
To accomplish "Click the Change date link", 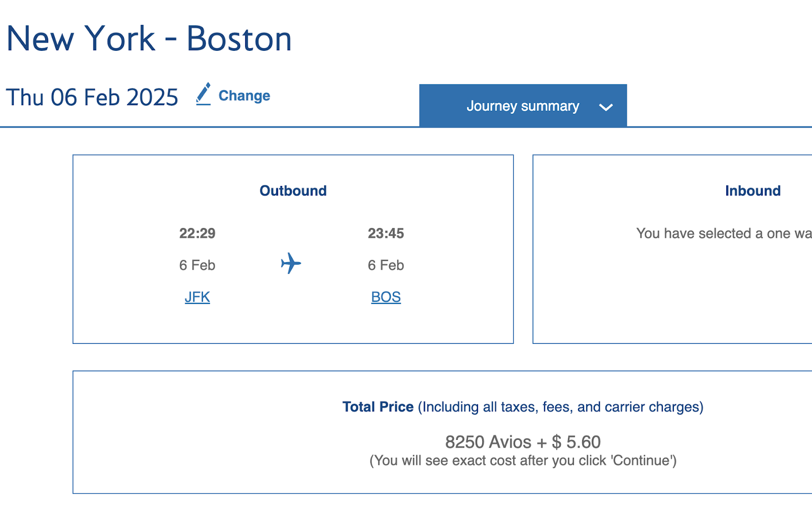I will (x=244, y=96).
